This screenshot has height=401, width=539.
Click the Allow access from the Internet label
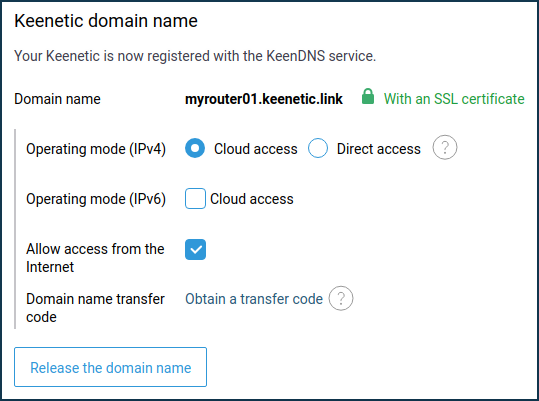coord(95,258)
